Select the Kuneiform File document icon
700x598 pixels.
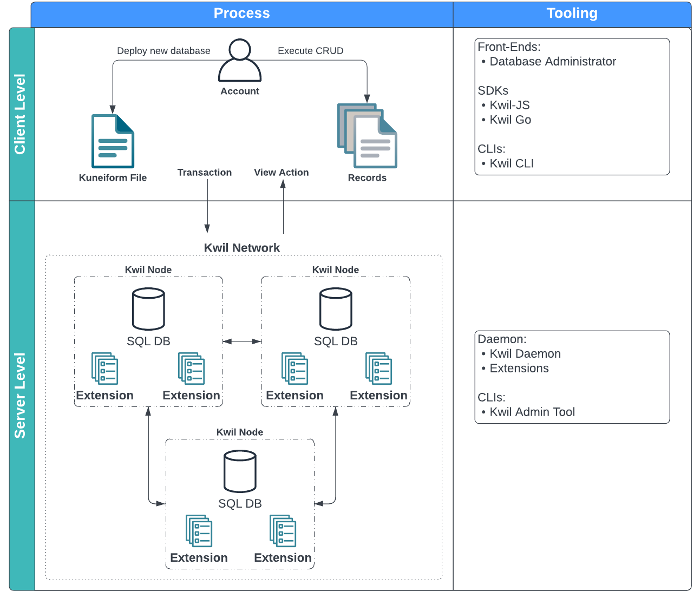click(113, 141)
